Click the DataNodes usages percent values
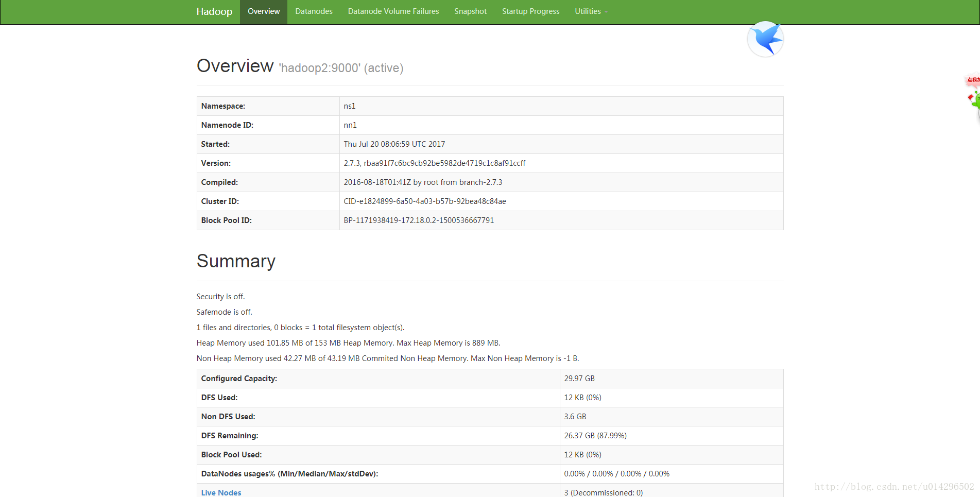Viewport: 980px width, 497px height. (x=617, y=474)
